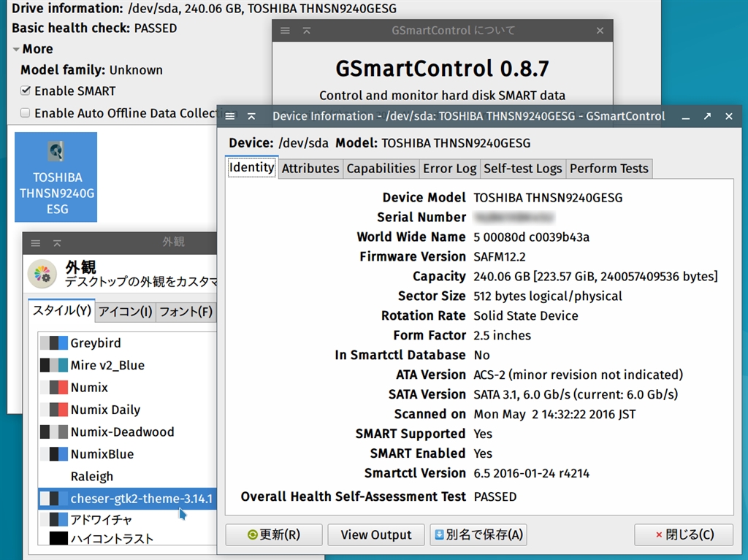Close the GSmartControl about dialog
748x560 pixels.
point(600,31)
